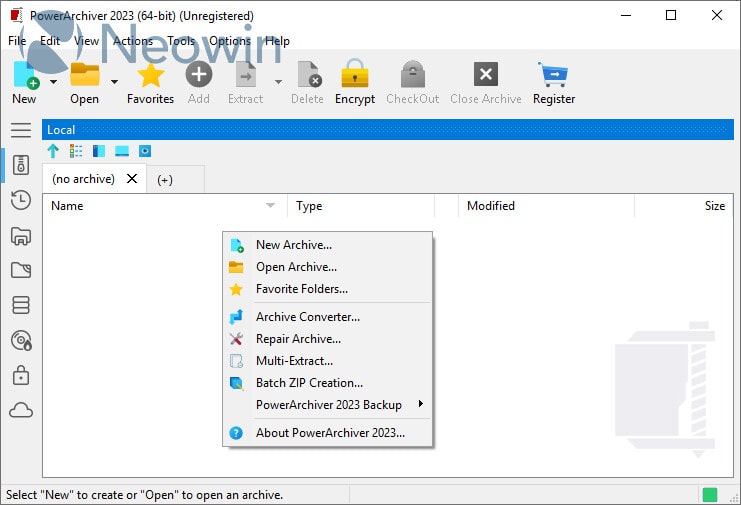The height and width of the screenshot is (505, 741).
Task: Choose About PowerArchiver 2023... entry
Action: (327, 433)
